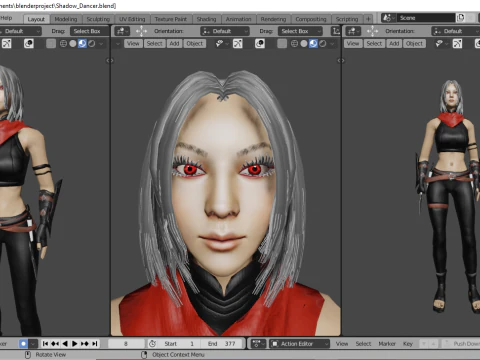Open the Action Editor mode dropdown
Screen dimensions: 480x360
pos(299,344)
